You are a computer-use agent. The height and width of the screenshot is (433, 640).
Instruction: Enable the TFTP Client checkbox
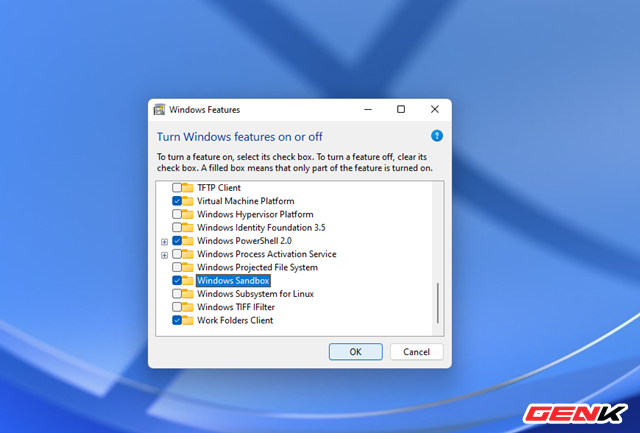click(177, 188)
